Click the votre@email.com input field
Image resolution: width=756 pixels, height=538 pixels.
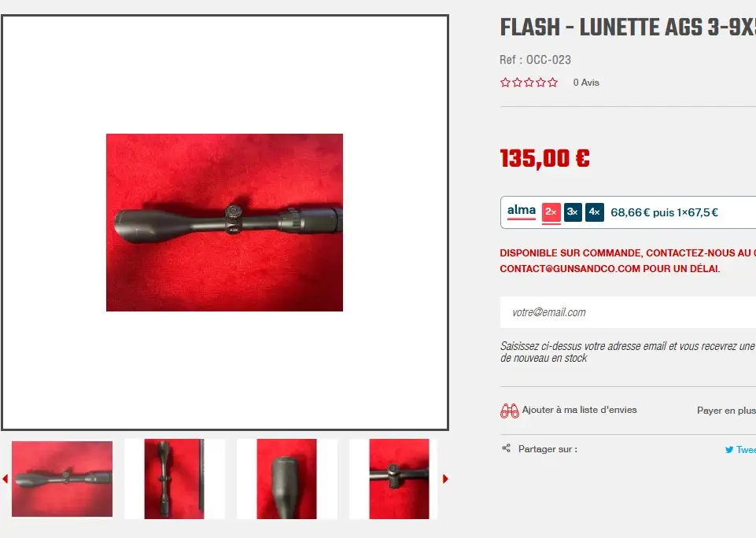[x=628, y=312]
